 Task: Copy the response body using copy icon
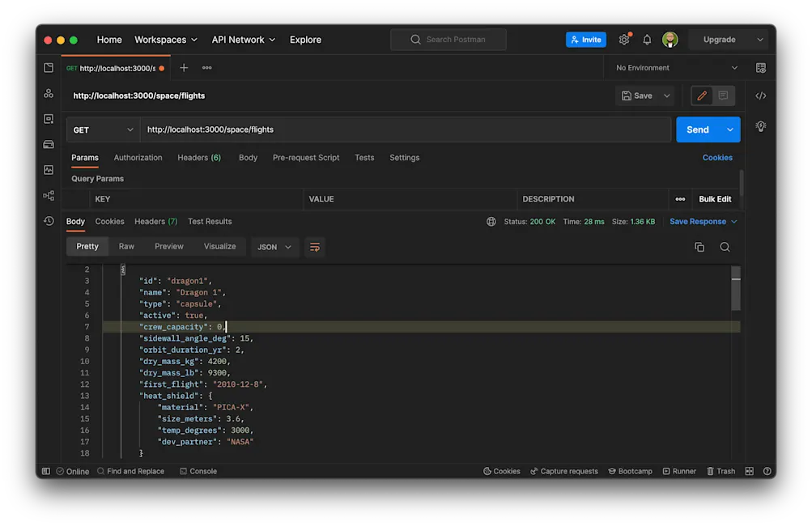699,246
